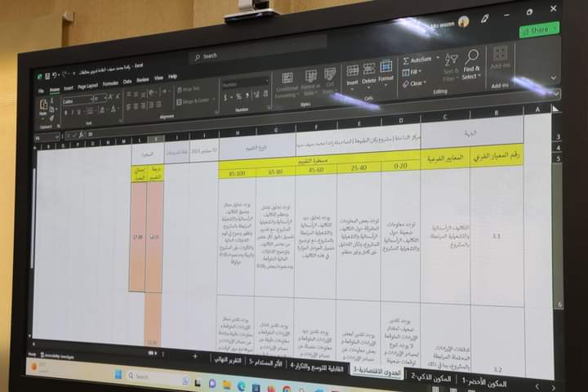The height and width of the screenshot is (392, 588).
Task: Expand the Fill dropdown
Action: click(x=415, y=72)
